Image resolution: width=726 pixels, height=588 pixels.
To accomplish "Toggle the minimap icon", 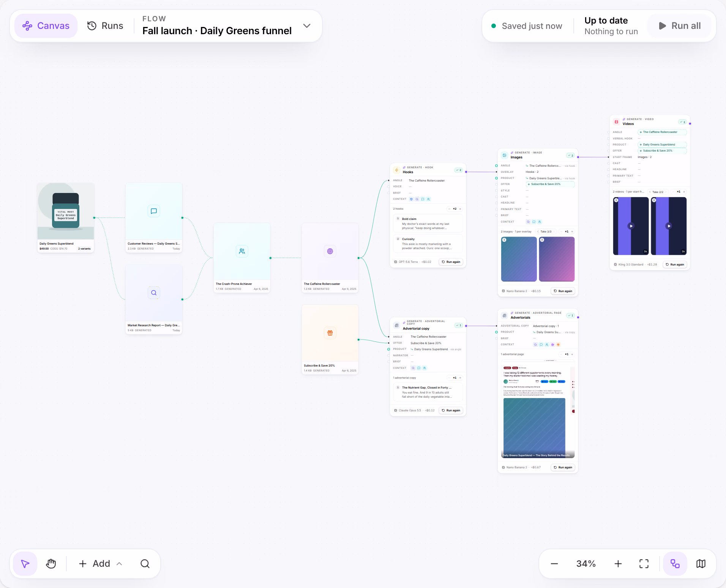I will tap(701, 564).
